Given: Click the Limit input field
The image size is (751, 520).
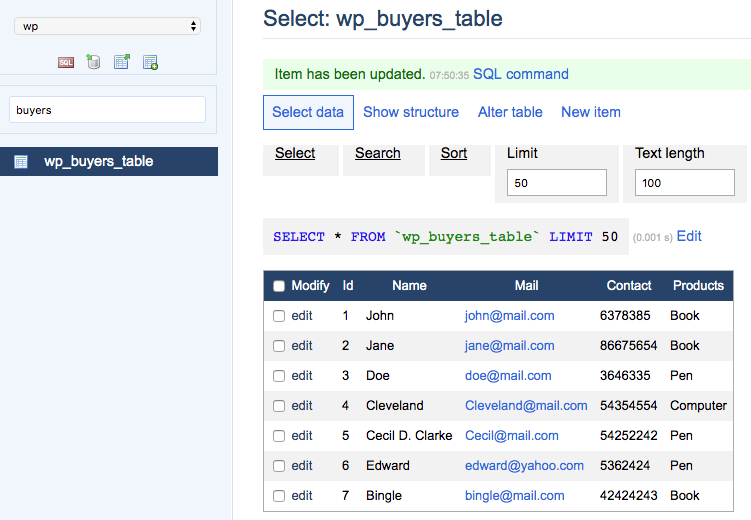Looking at the screenshot, I should 556,183.
